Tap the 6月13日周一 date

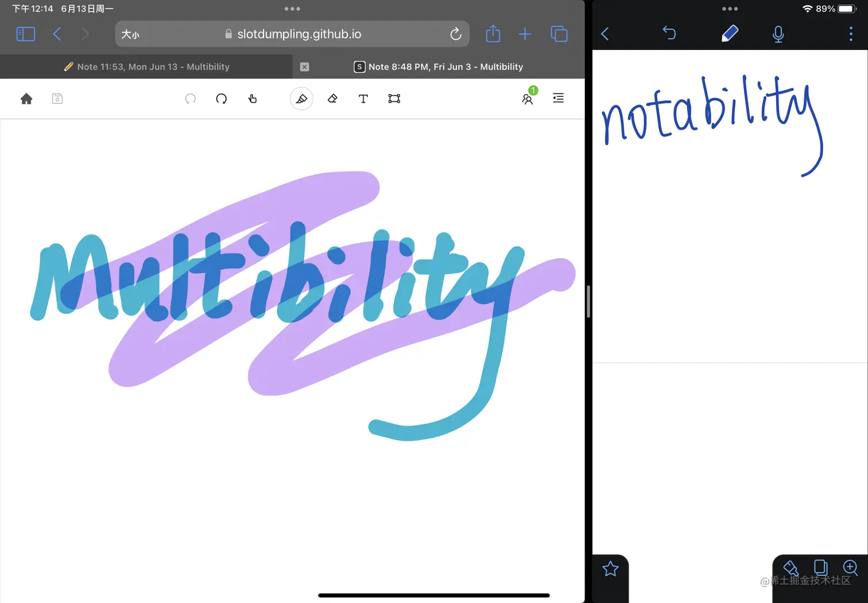tap(87, 9)
